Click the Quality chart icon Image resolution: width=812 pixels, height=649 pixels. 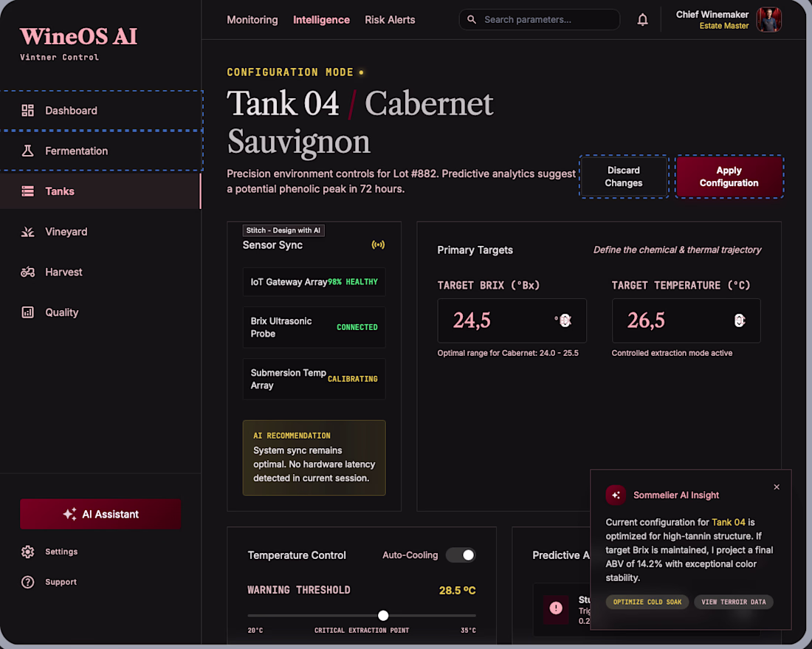pyautogui.click(x=27, y=312)
